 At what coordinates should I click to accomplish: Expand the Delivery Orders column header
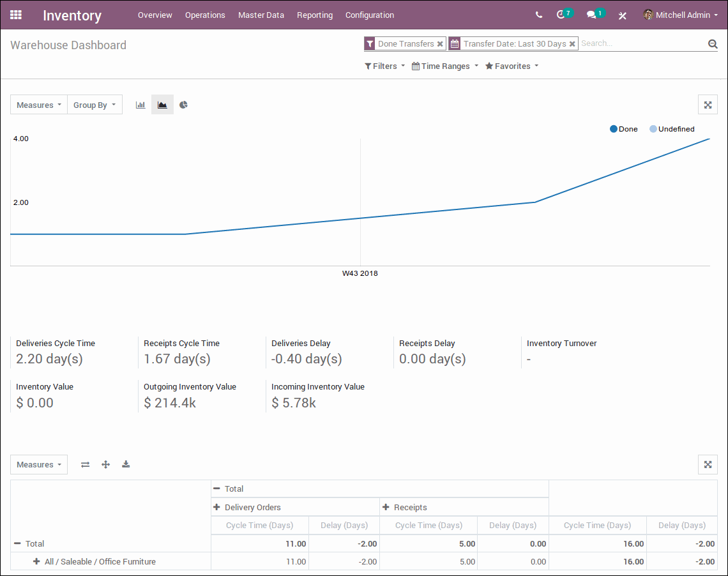click(x=252, y=507)
